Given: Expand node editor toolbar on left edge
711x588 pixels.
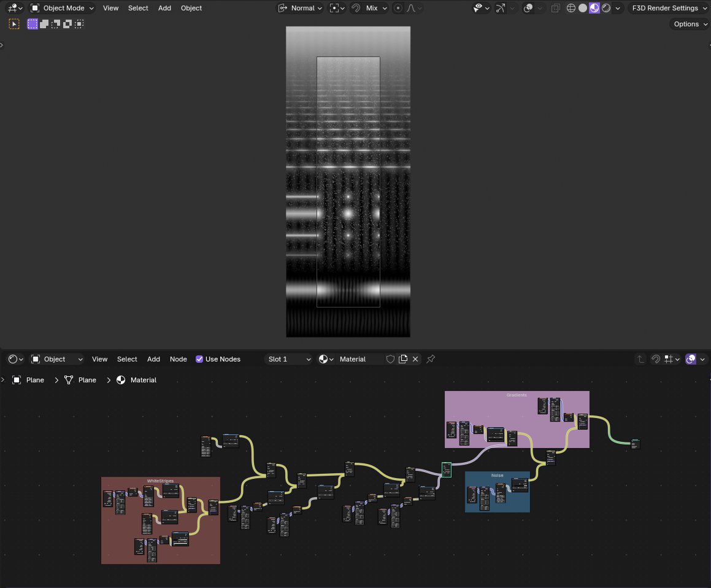Looking at the screenshot, I should [x=2, y=380].
